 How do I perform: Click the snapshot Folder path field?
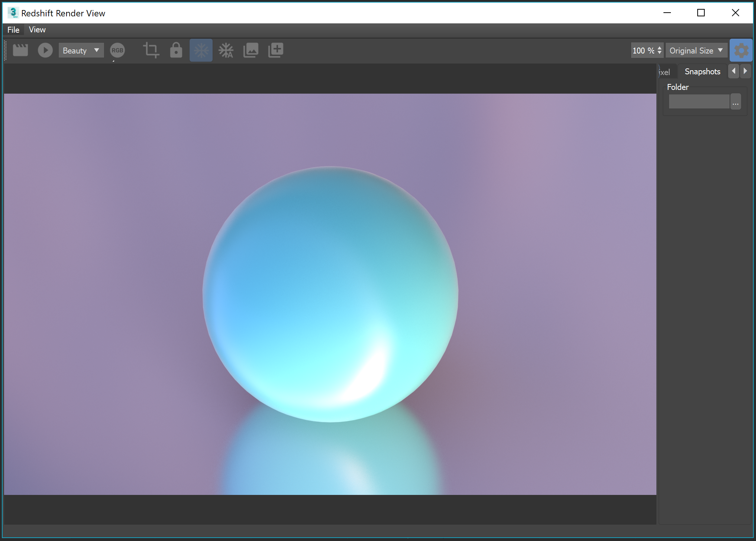pos(699,101)
